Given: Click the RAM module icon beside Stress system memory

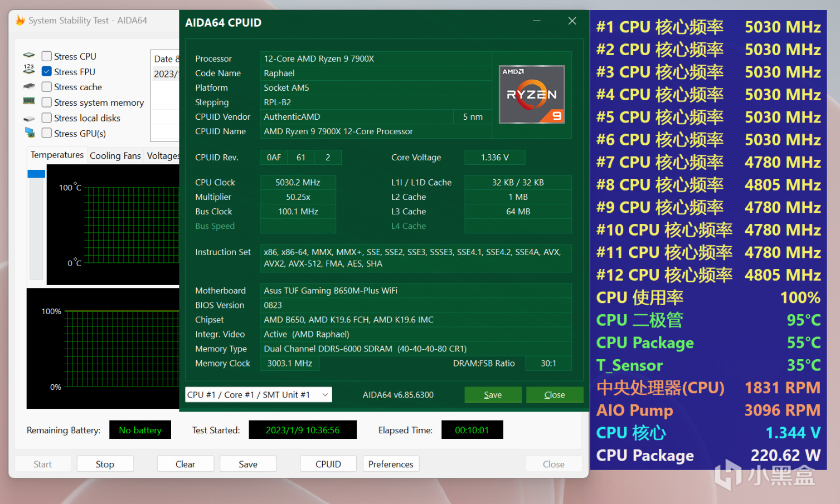Looking at the screenshot, I should pos(29,101).
